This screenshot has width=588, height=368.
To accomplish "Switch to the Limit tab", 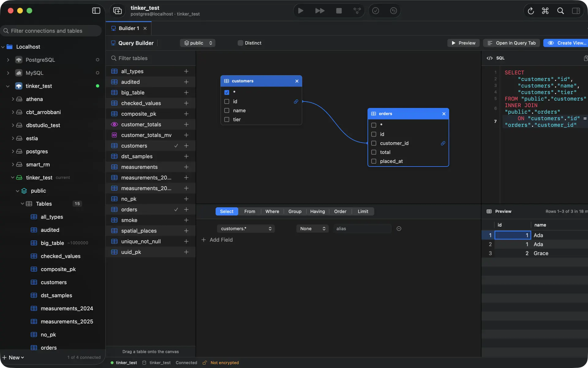I will click(363, 211).
